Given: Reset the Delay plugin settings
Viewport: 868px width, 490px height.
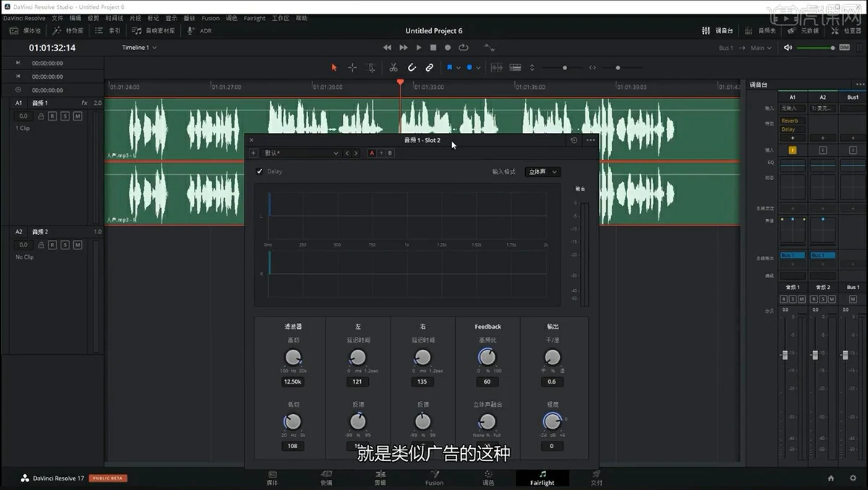Looking at the screenshot, I should (574, 140).
